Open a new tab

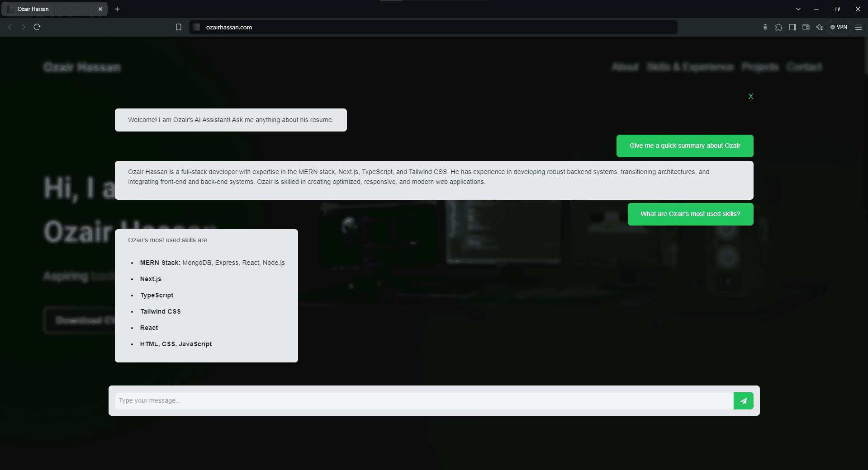(x=117, y=9)
